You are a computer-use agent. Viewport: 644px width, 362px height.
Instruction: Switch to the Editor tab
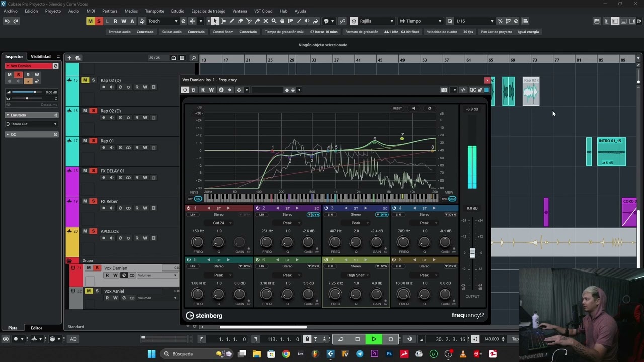36,328
